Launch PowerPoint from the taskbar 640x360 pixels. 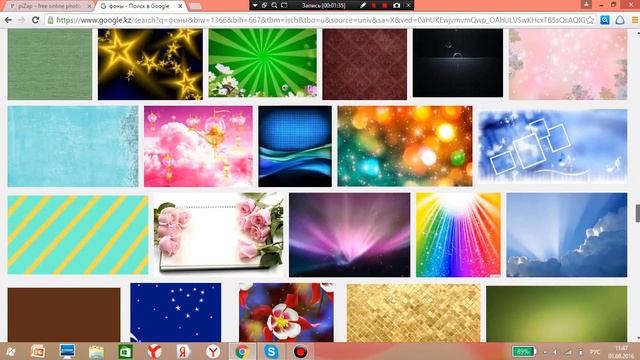[38, 351]
